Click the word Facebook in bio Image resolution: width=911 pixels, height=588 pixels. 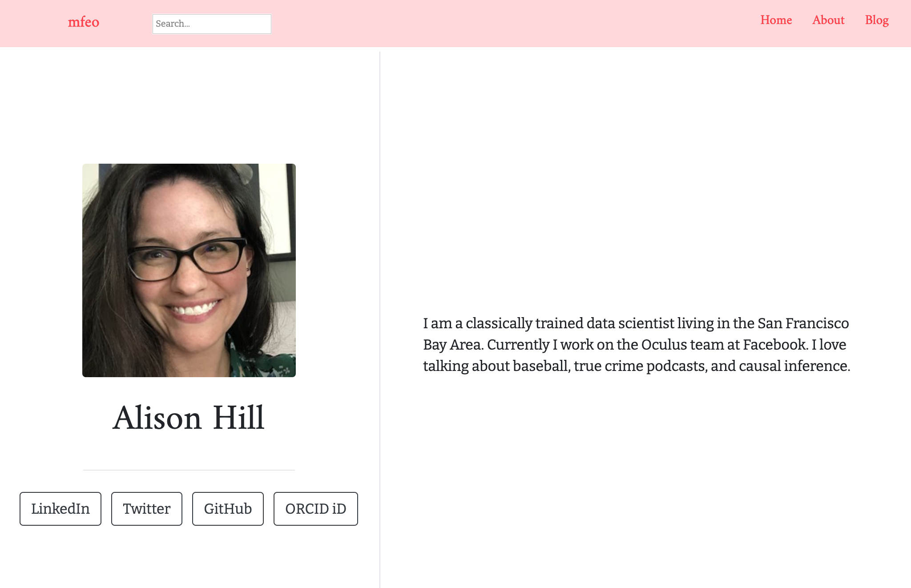click(x=775, y=344)
